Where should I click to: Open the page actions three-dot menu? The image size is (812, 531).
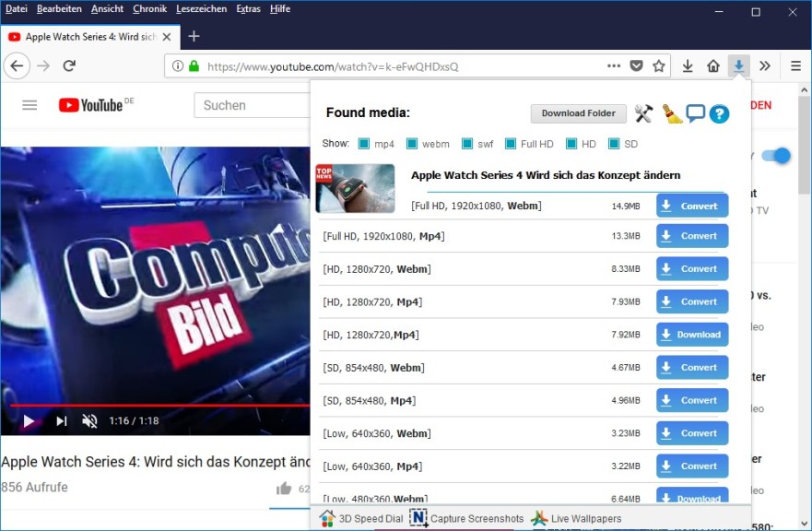tap(614, 65)
